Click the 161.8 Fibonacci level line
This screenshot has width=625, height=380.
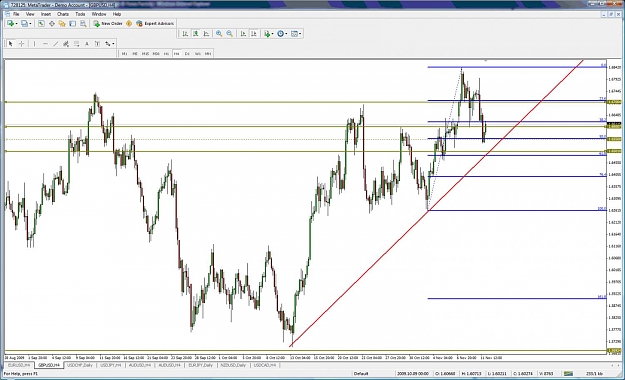pos(517,298)
